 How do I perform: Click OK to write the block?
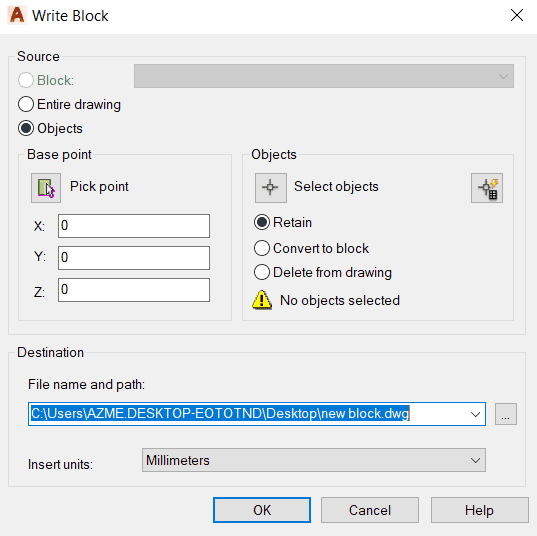pos(262,510)
